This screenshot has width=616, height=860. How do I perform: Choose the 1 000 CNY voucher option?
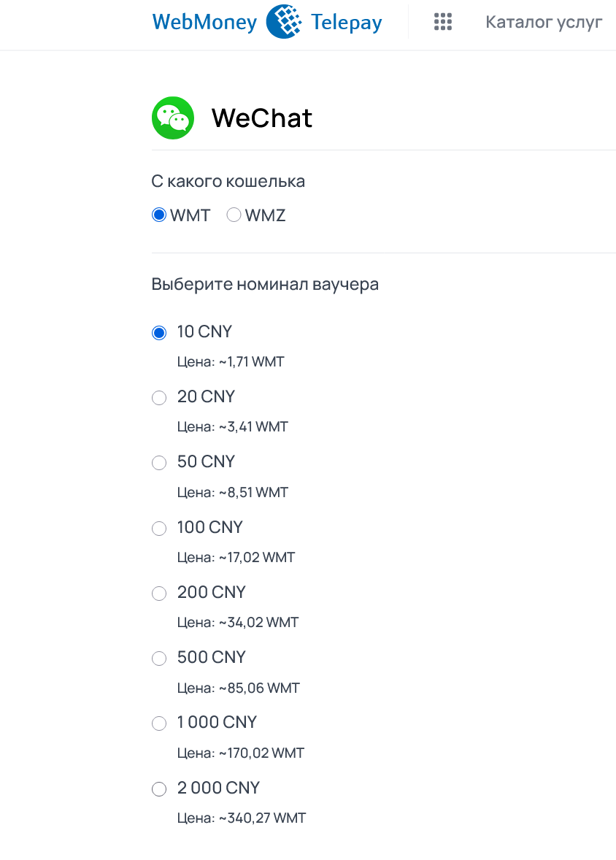[x=159, y=723]
